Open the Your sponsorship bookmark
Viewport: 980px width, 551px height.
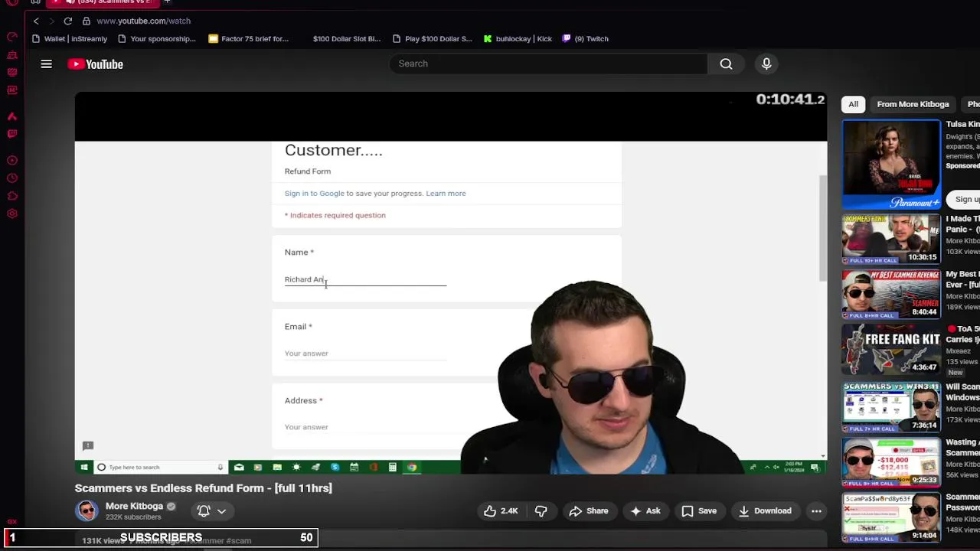[x=157, y=38]
